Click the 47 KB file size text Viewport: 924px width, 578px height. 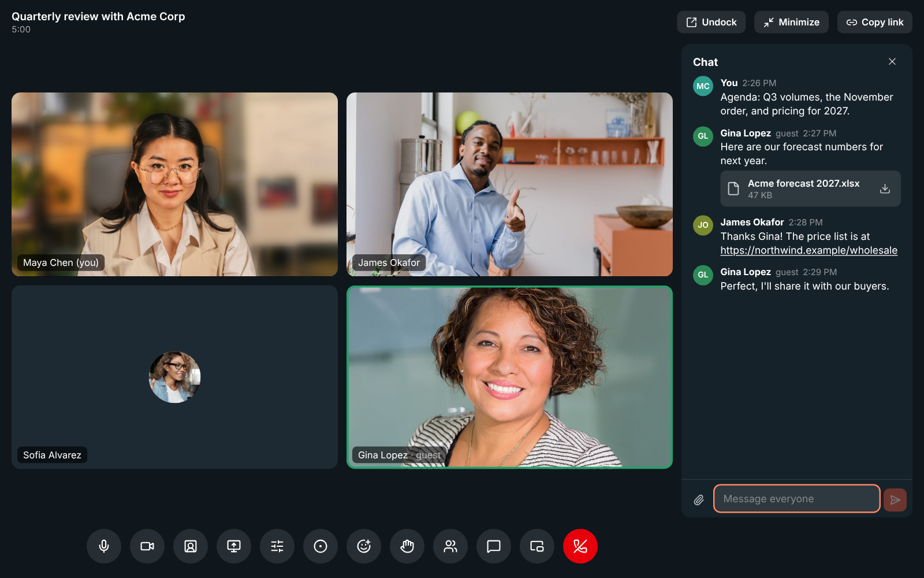760,195
